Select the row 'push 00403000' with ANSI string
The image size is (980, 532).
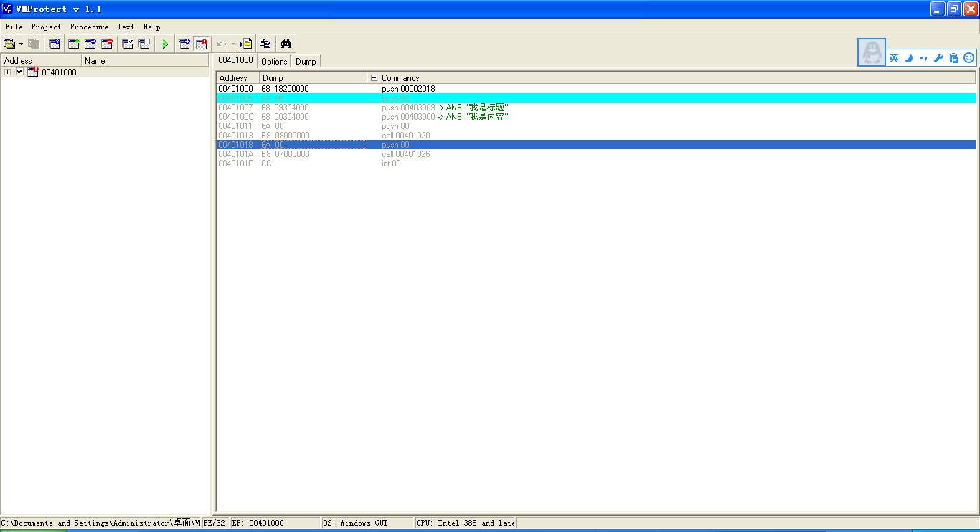coord(596,117)
